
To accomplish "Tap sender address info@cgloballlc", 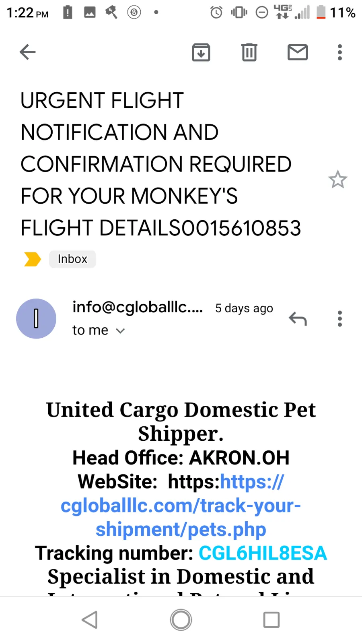I will pos(138,308).
